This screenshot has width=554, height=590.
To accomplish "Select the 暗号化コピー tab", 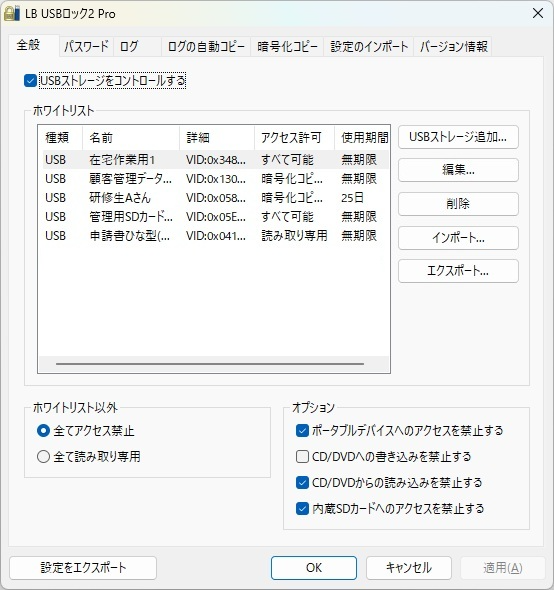I will click(287, 46).
